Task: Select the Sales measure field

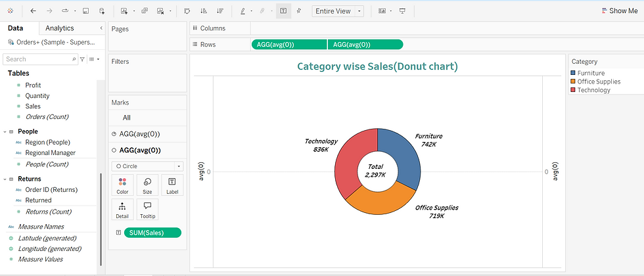Action: 33,106
